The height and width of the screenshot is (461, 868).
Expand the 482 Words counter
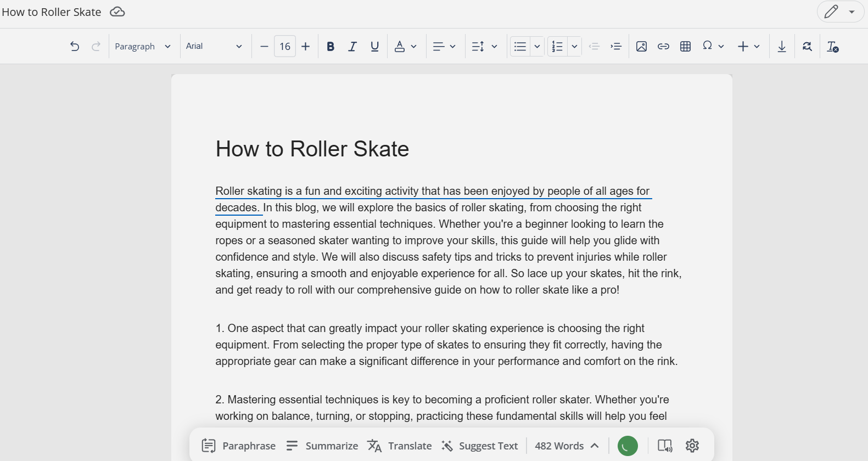pyautogui.click(x=567, y=446)
